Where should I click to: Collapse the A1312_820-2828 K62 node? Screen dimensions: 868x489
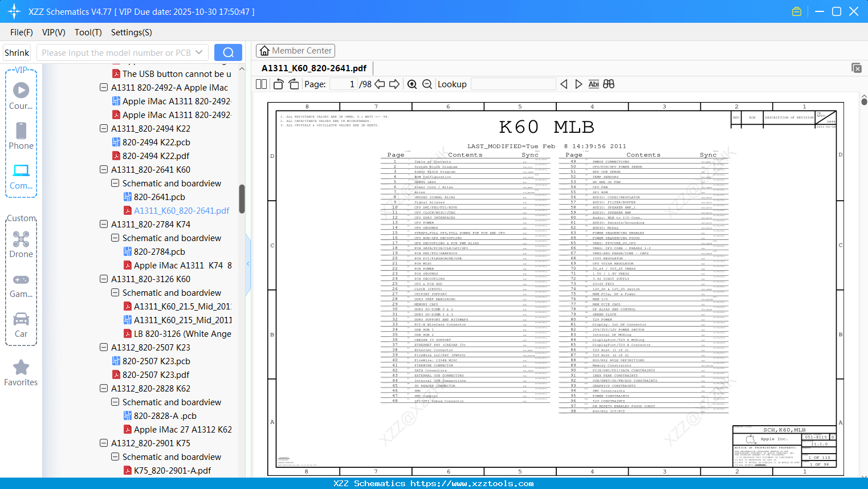click(104, 389)
